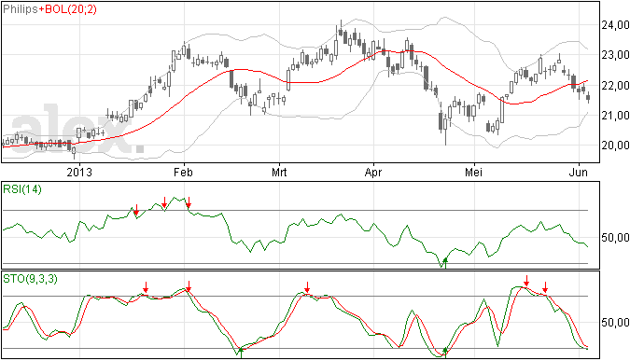Viewport: 644px width, 361px height.
Task: Click the Philips chart title label
Action: point(21,9)
